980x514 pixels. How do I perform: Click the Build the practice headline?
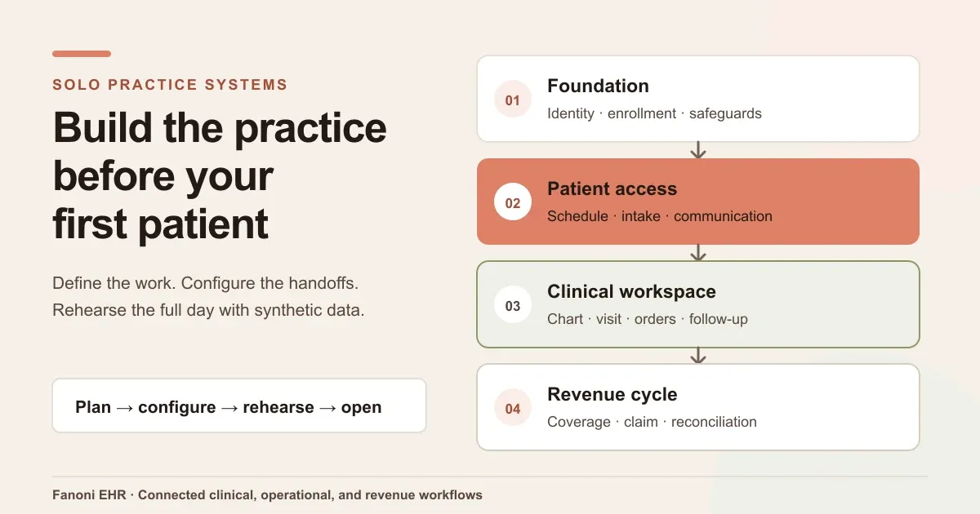(x=220, y=175)
